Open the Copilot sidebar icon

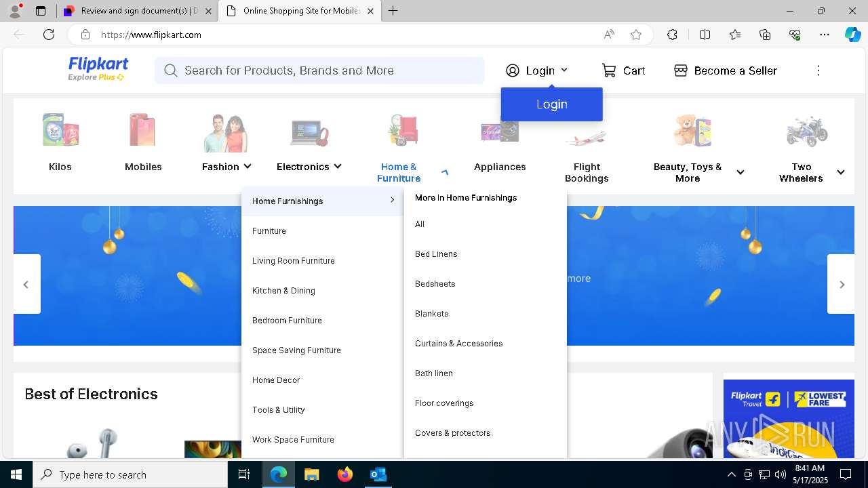[x=852, y=35]
